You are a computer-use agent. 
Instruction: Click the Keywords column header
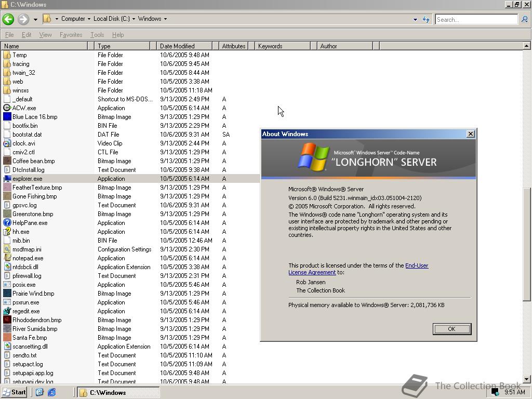pyautogui.click(x=283, y=46)
